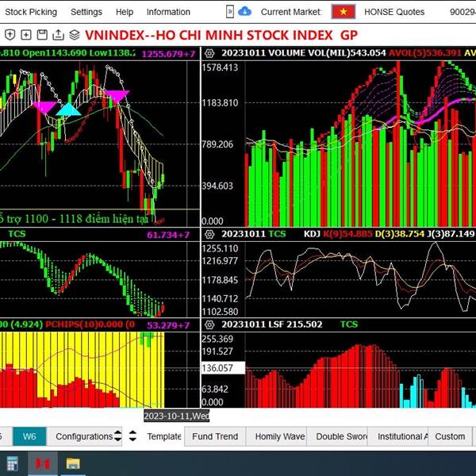Click the blue cloud download icon
The height and width of the screenshot is (476, 476).
(x=244, y=12)
